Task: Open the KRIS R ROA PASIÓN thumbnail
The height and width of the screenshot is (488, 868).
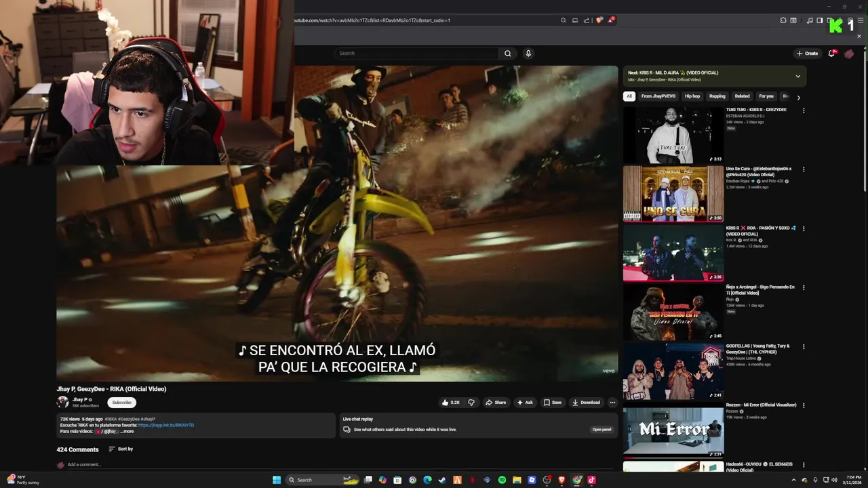Action: (x=673, y=253)
